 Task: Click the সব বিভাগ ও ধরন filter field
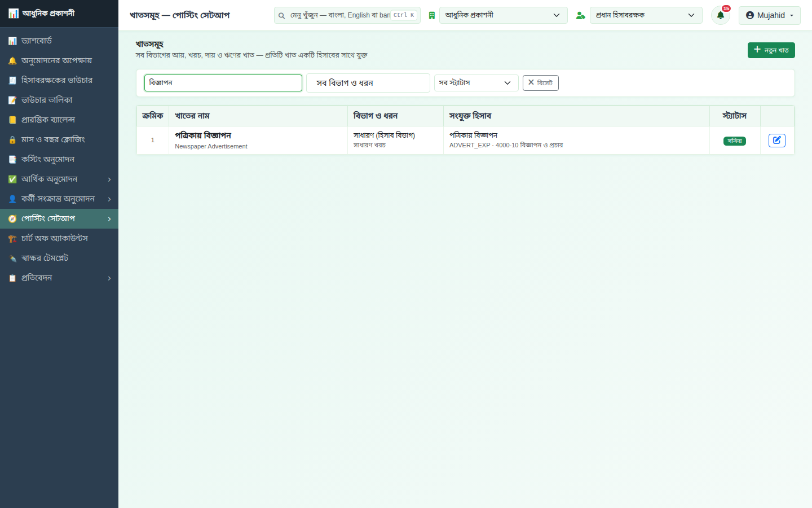click(x=368, y=83)
